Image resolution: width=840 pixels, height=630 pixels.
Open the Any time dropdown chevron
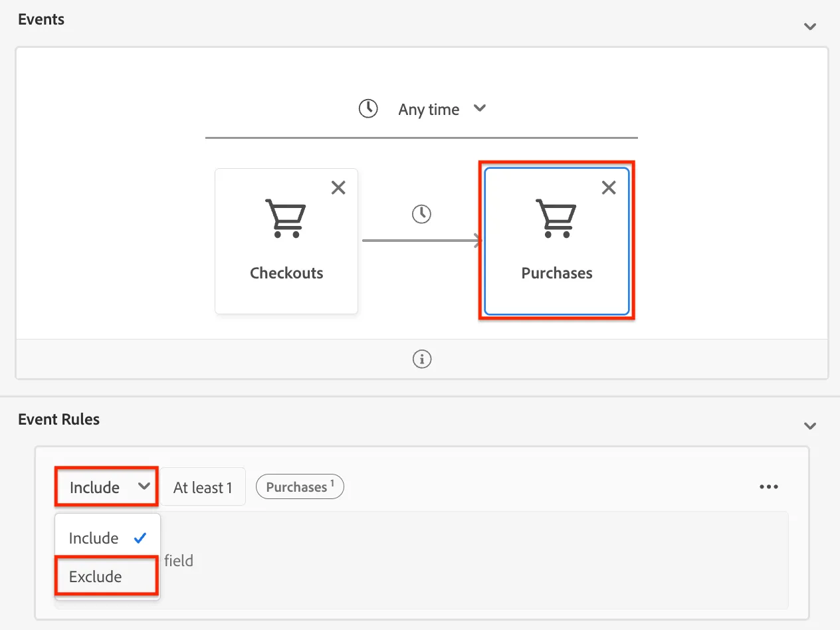[480, 108]
